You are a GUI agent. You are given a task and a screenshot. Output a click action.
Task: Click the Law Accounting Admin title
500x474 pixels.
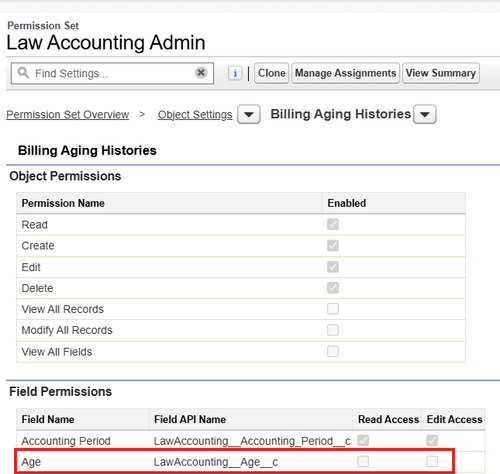tap(106, 43)
